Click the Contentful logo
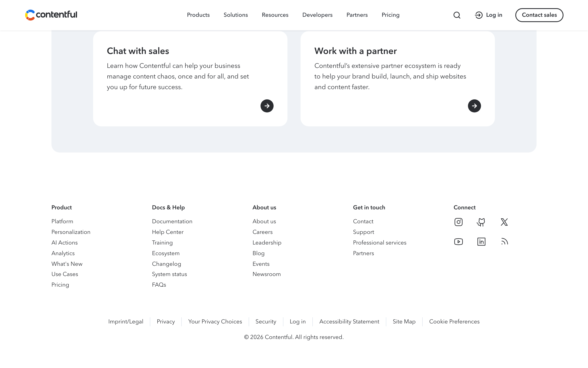 click(x=51, y=15)
